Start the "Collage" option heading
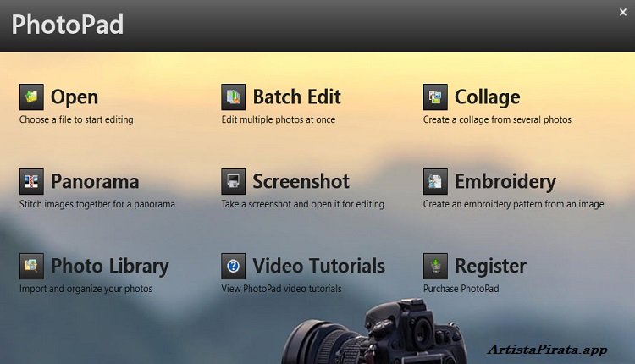This screenshot has height=364, width=635. [x=487, y=97]
